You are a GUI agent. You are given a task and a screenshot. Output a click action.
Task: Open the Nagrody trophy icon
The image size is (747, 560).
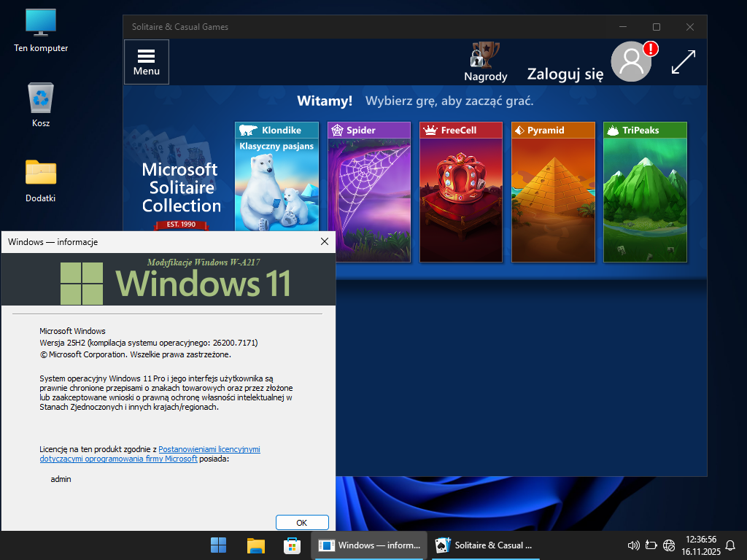click(x=485, y=62)
